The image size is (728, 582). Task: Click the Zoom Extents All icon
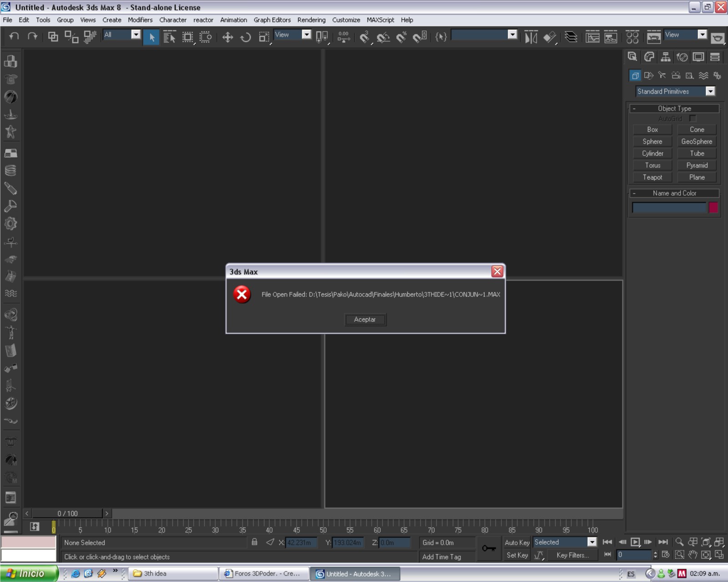(719, 542)
